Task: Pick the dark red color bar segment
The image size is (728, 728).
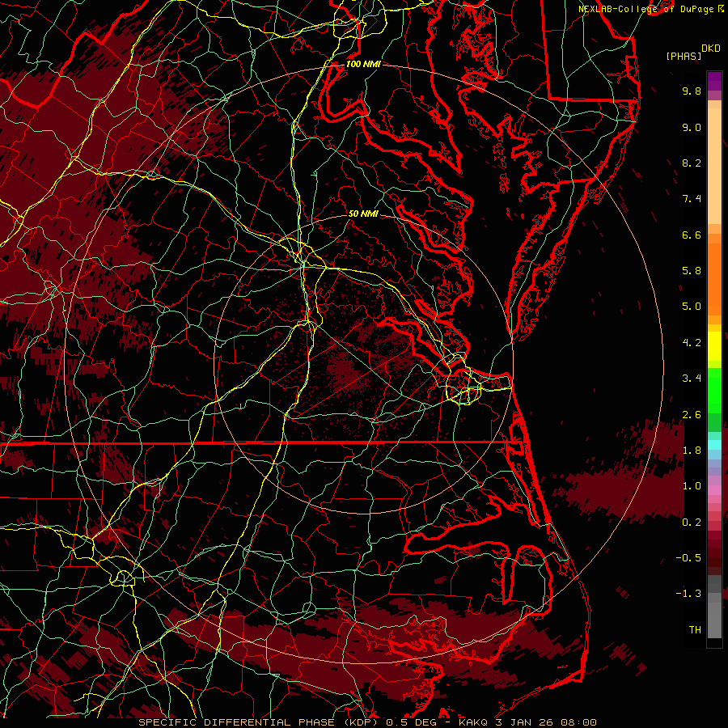Action: point(714,552)
